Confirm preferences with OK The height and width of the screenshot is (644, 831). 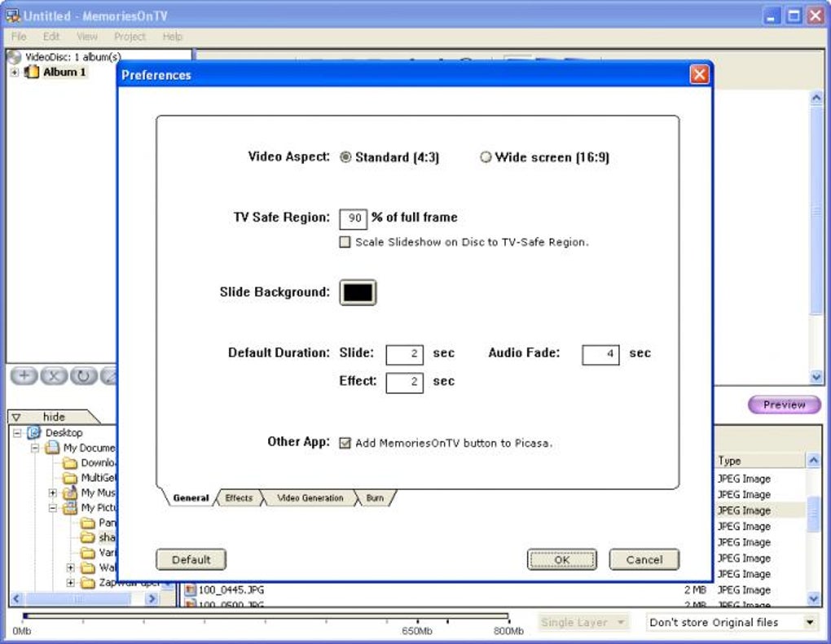[x=562, y=559]
